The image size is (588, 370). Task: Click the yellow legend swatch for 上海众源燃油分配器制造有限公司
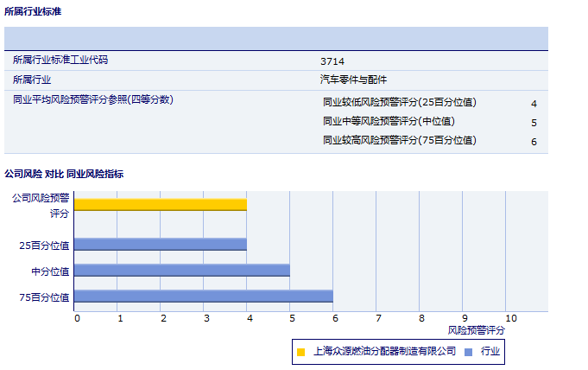coord(300,352)
